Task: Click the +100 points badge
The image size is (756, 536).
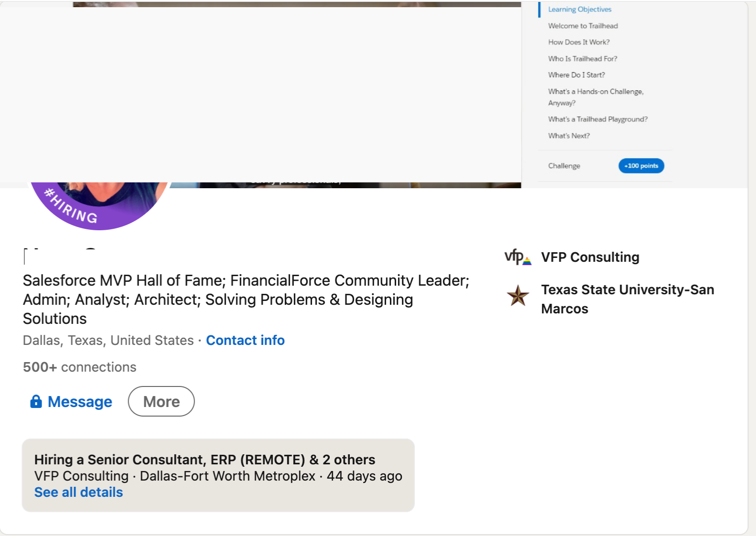Action: tap(641, 166)
